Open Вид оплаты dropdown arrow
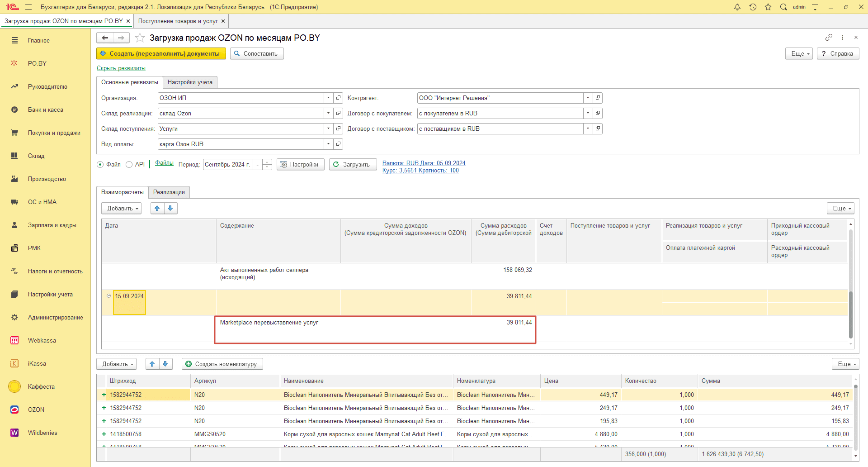Screen dimensions: 868x467 (x=329, y=144)
